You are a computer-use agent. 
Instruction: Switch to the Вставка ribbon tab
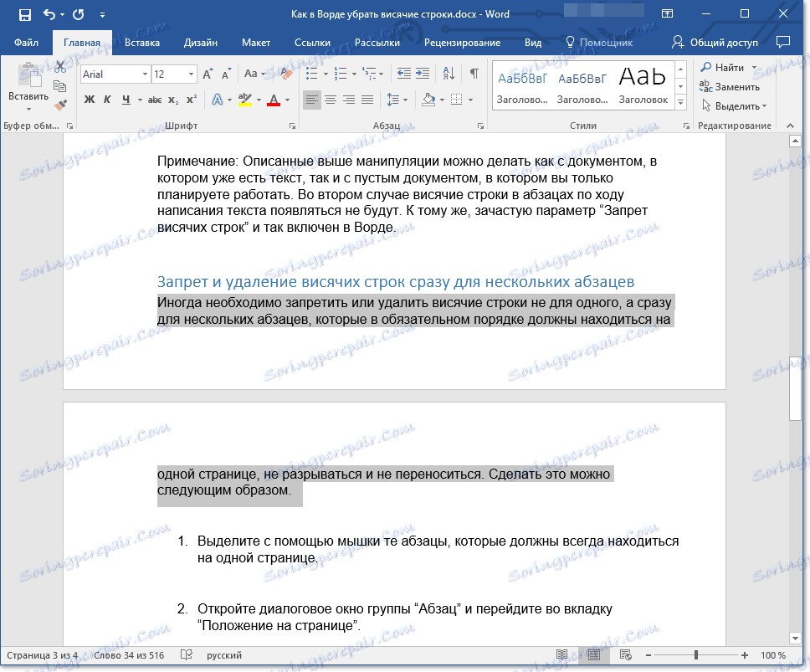142,43
